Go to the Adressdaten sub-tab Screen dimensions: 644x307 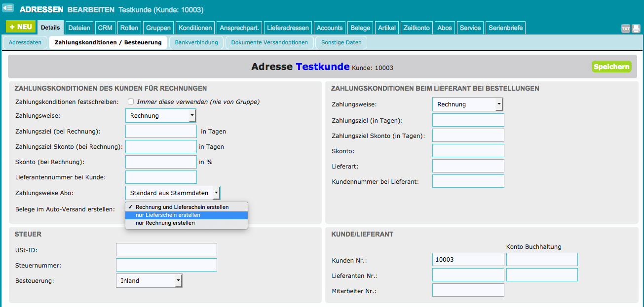tap(25, 42)
